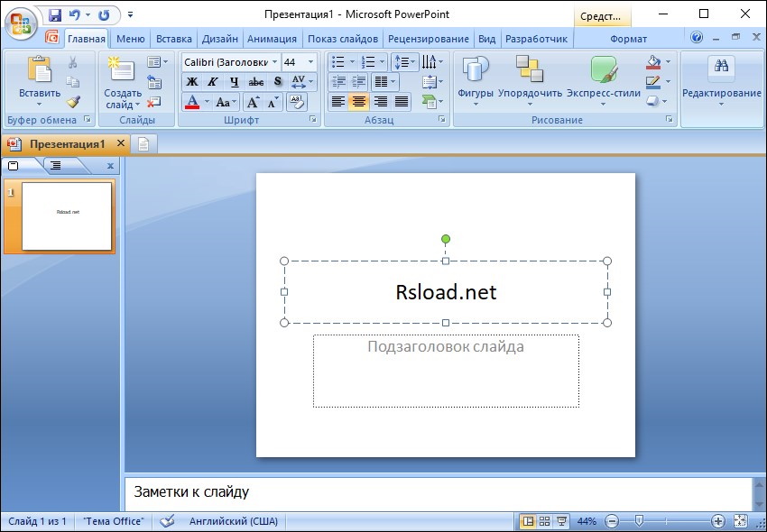Toggle center text alignment
This screenshot has height=532, width=767.
coord(359,102)
